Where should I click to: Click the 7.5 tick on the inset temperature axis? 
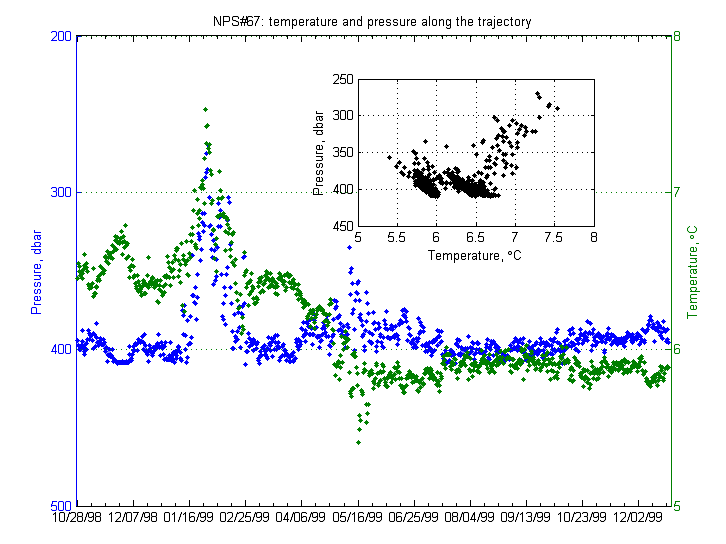[553, 238]
